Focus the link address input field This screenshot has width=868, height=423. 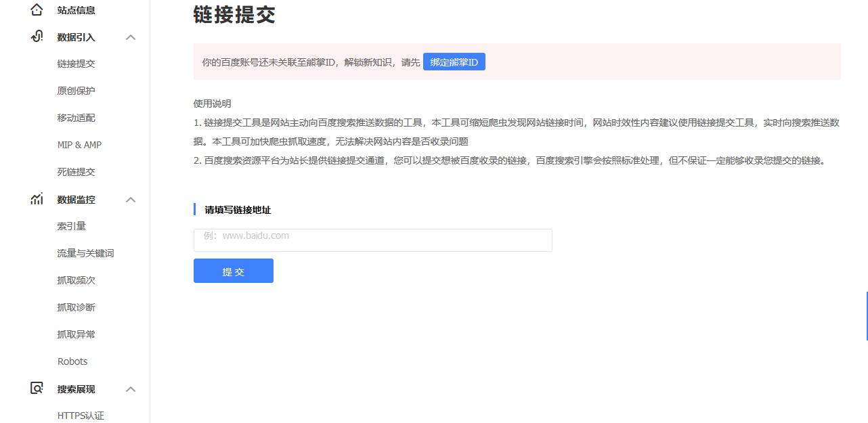click(x=372, y=240)
